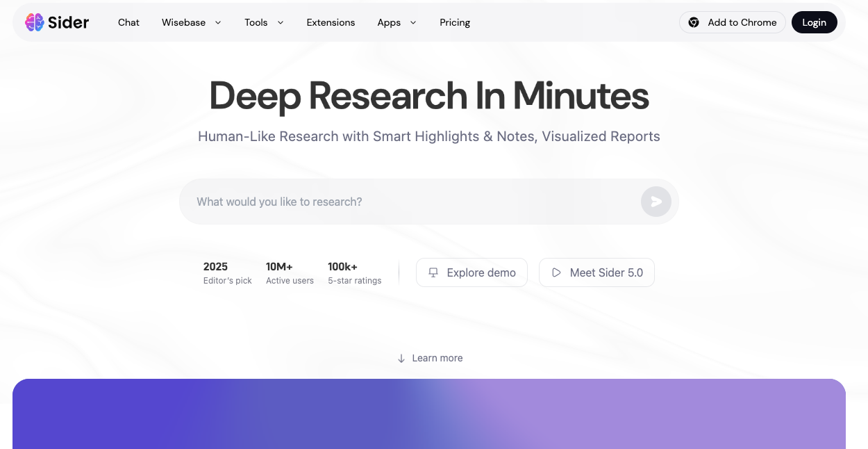
Task: Click the 'Human-Like Research' subtitle text
Action: [429, 136]
